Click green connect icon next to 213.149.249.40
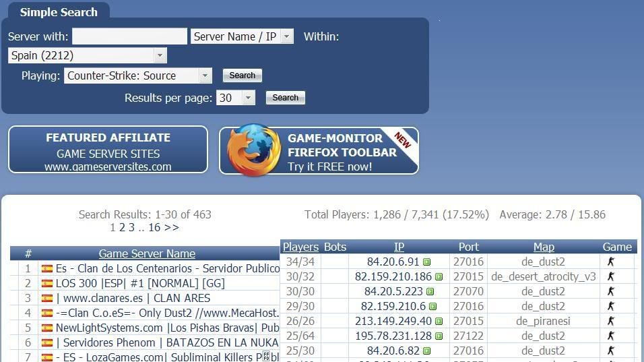Image resolution: width=644 pixels, height=362 pixels. (x=439, y=322)
